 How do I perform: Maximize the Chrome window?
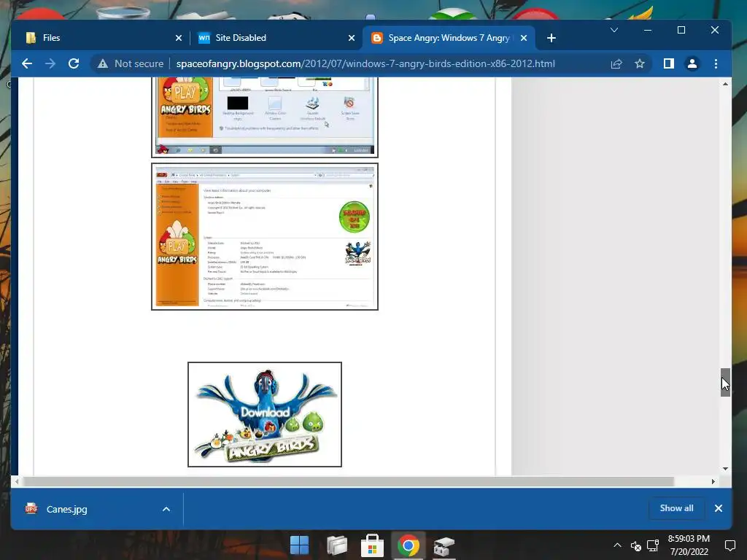(681, 30)
